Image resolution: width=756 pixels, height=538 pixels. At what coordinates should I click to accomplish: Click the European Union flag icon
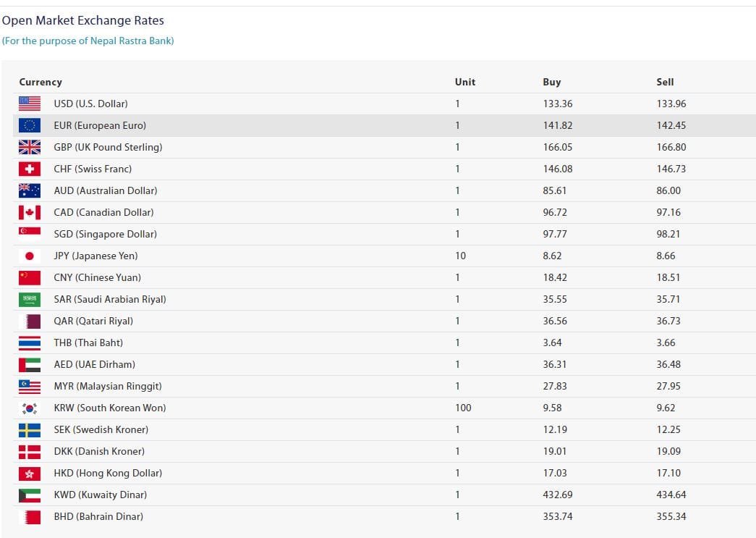pos(30,125)
